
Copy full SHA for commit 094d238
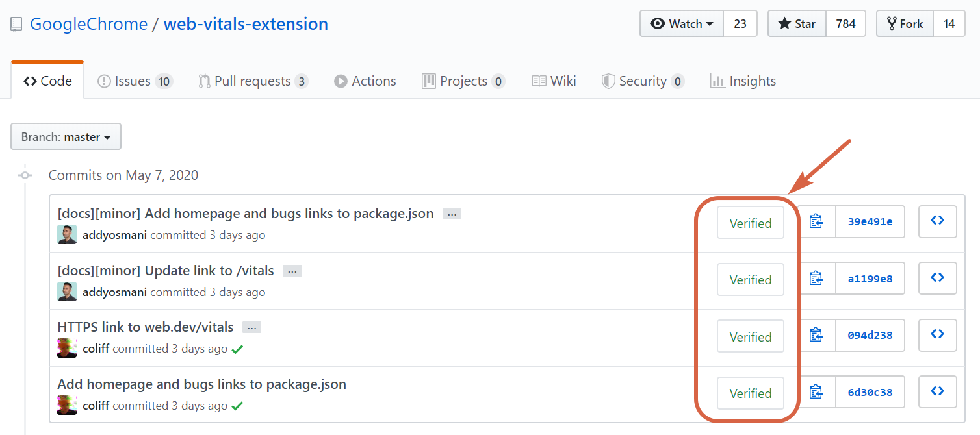(817, 335)
